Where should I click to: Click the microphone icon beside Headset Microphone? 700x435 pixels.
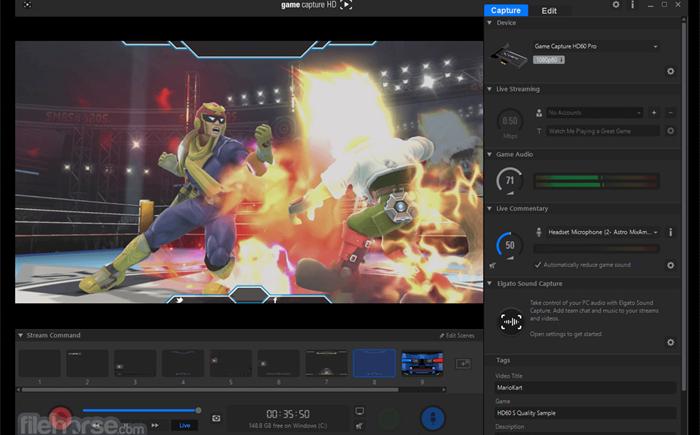(x=539, y=232)
